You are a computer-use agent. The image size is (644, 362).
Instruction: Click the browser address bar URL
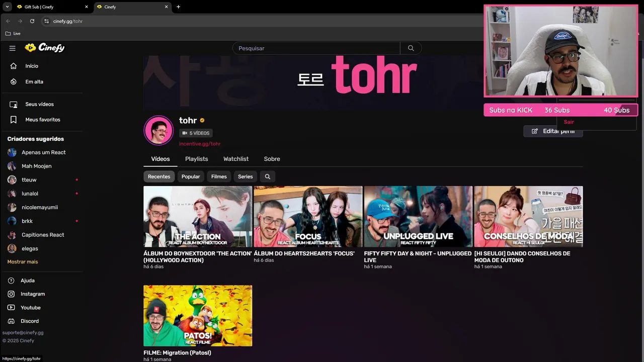tap(68, 21)
